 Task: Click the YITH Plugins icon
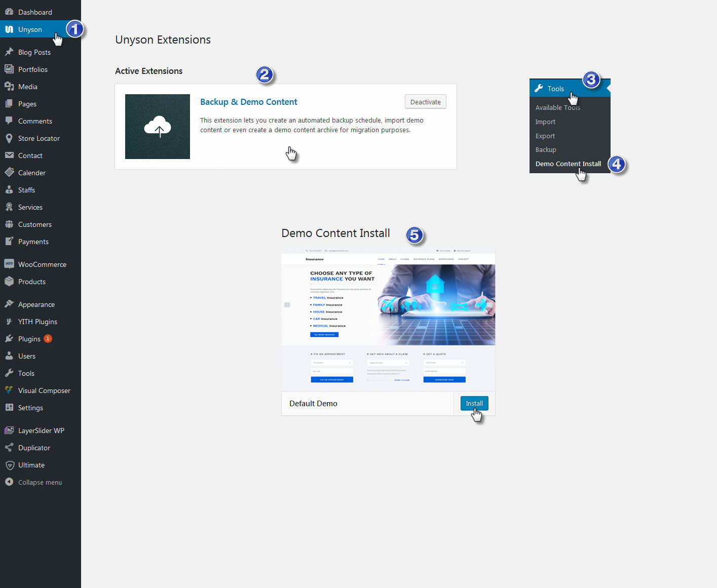pos(9,322)
